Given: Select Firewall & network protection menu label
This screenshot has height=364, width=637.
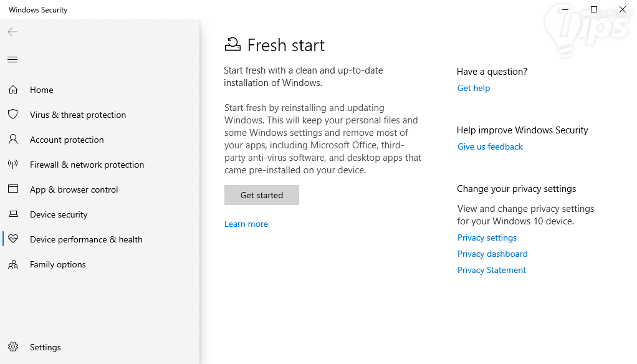Looking at the screenshot, I should point(87,165).
